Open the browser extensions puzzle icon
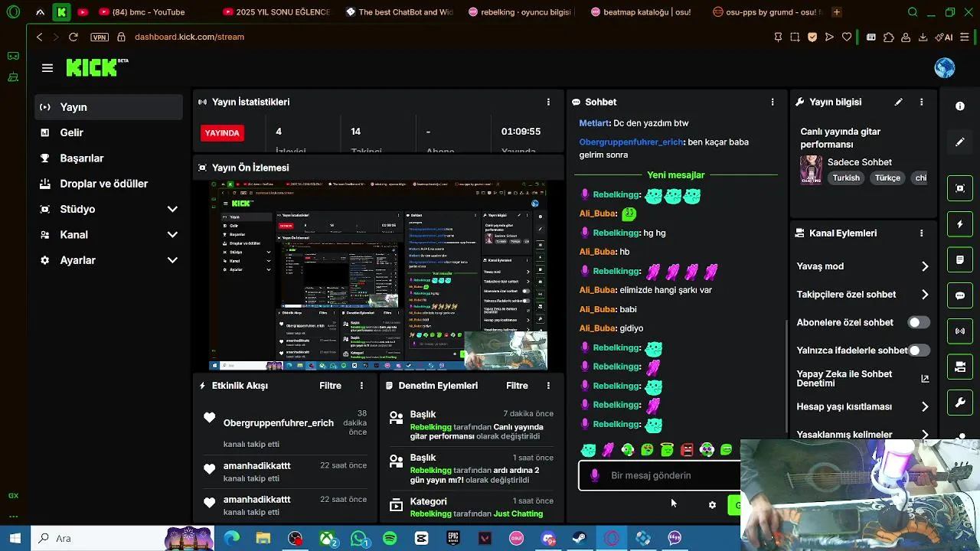 click(x=888, y=37)
